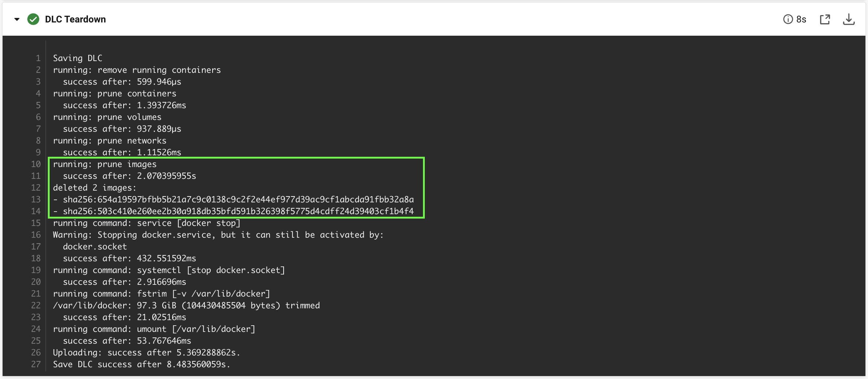Screen dimensions: 868x379
Task: Click the "Save DLC success" final line
Action: pos(142,364)
